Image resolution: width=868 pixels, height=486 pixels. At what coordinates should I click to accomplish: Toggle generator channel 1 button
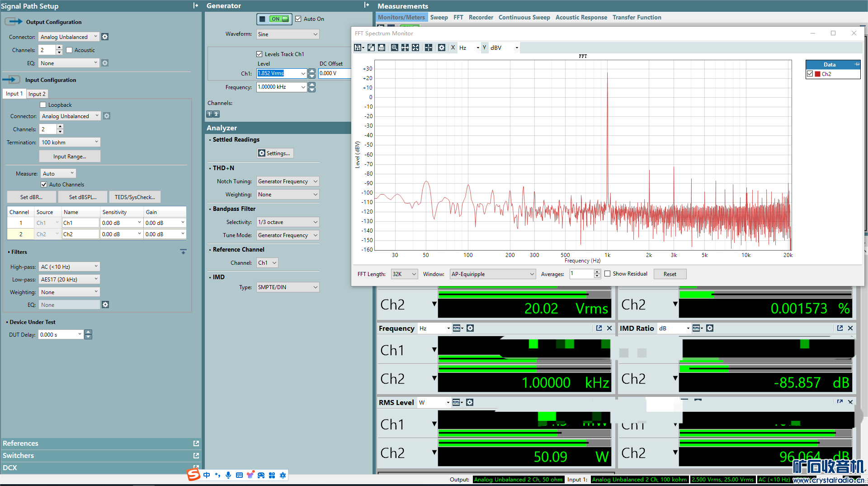click(210, 114)
